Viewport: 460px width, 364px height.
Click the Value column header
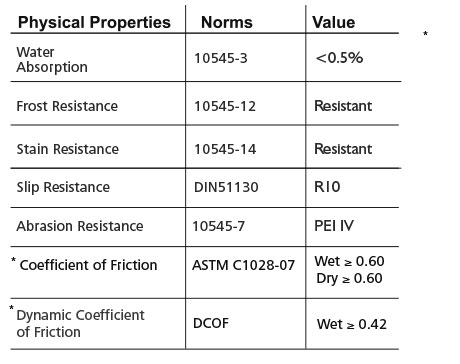coord(333,23)
